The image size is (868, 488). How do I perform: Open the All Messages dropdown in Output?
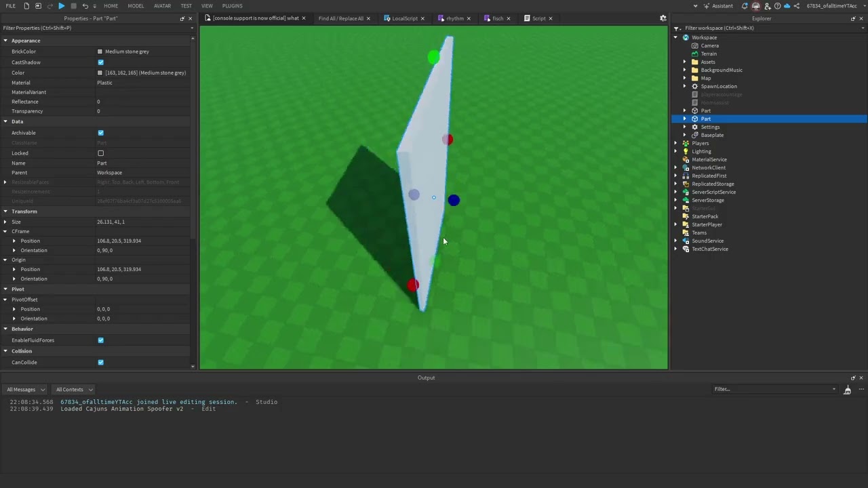coord(25,389)
